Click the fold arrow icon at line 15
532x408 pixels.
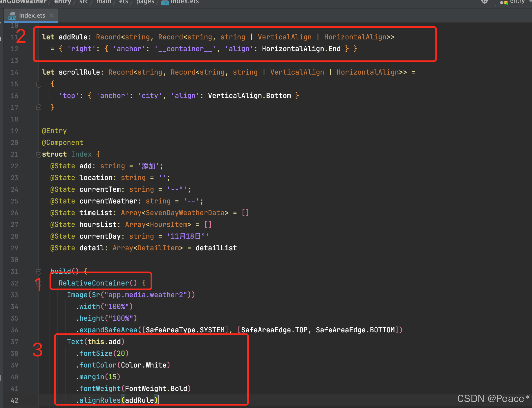[39, 84]
